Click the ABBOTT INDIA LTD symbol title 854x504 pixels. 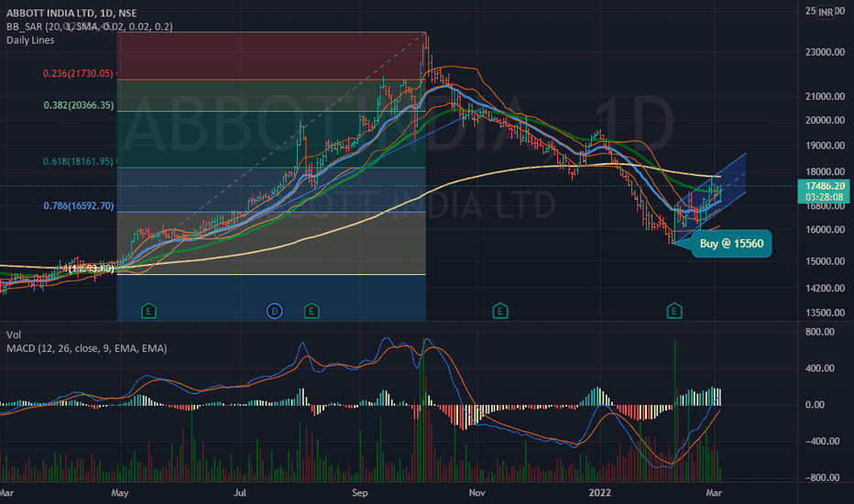tap(71, 13)
